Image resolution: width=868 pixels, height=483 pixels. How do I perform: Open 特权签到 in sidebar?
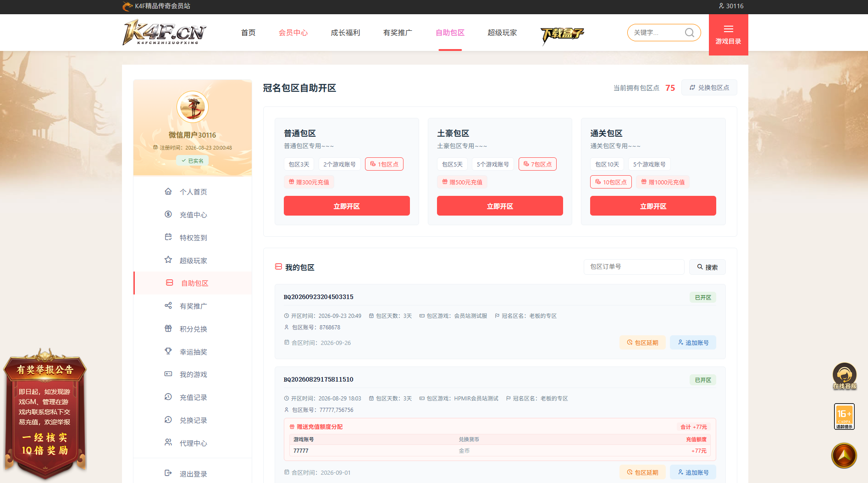coord(193,238)
